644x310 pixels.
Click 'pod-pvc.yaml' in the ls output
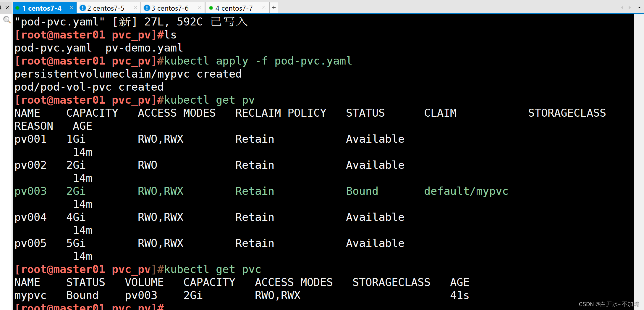point(53,48)
